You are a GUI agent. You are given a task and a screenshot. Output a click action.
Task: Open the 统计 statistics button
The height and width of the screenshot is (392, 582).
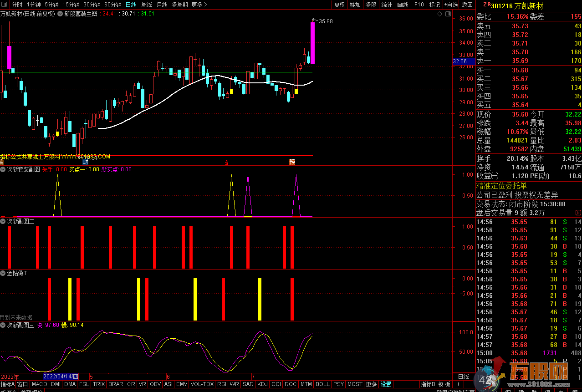[387, 5]
